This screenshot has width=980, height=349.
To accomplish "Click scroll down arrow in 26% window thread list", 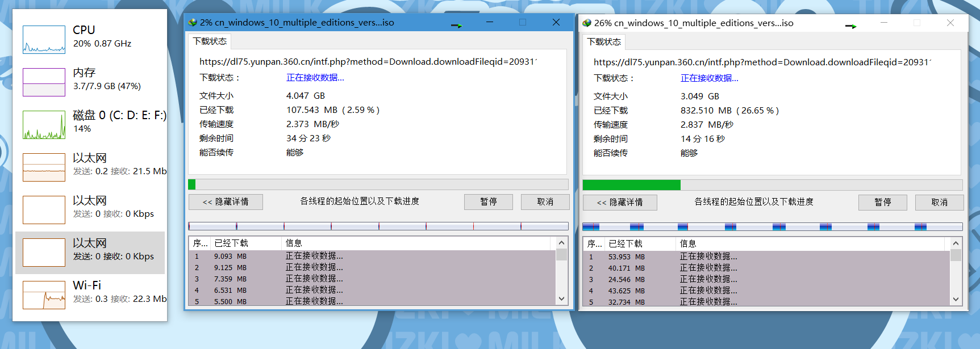I will pyautogui.click(x=956, y=300).
